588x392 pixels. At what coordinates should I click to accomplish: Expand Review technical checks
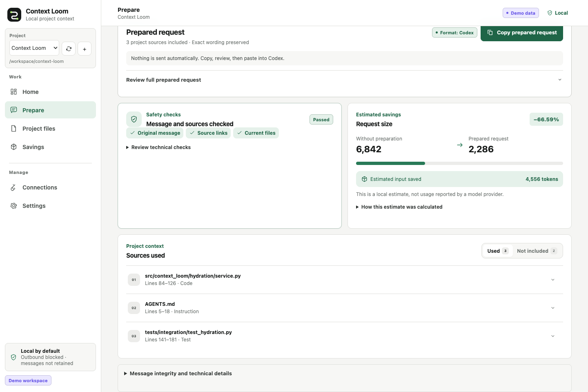pyautogui.click(x=158, y=147)
